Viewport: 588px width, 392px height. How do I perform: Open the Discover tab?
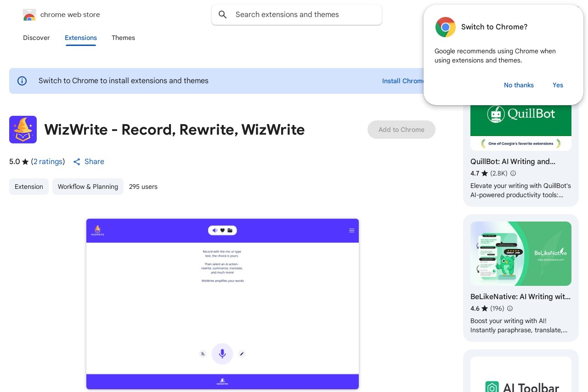click(x=36, y=38)
